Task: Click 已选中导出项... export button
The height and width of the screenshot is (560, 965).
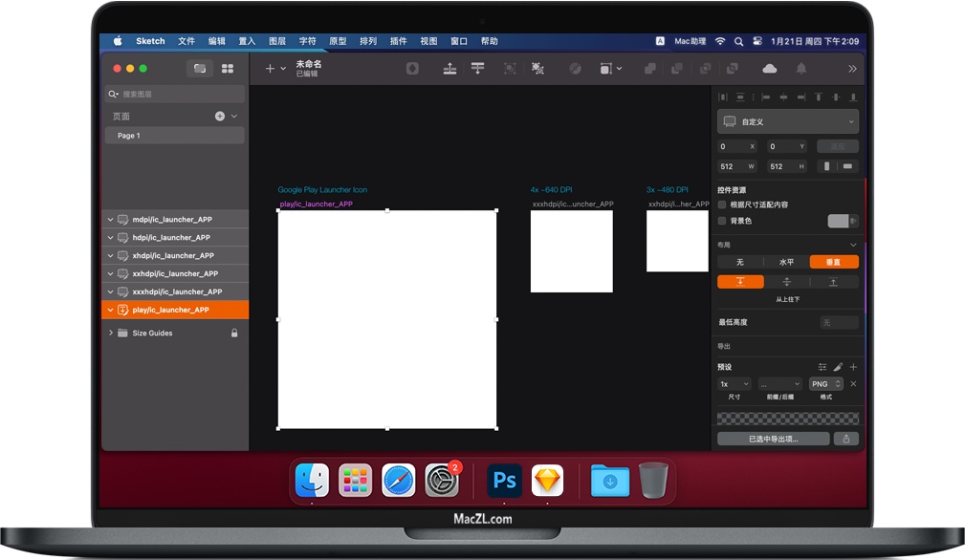Action: 774,439
